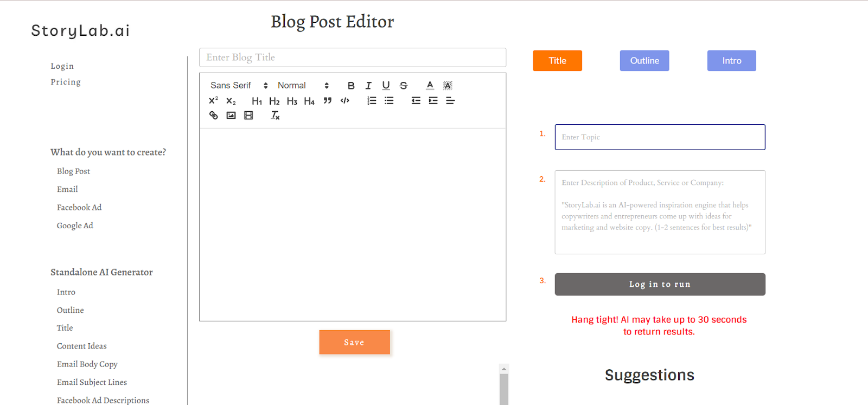Viewport: 868px width, 405px height.
Task: Focus the Enter Topic field
Action: tap(660, 137)
